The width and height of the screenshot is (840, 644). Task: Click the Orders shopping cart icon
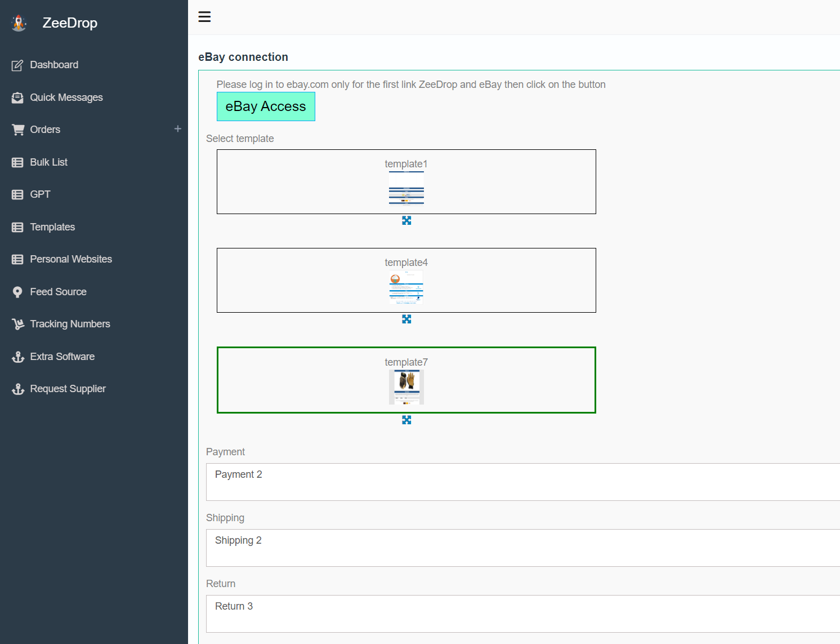click(18, 130)
